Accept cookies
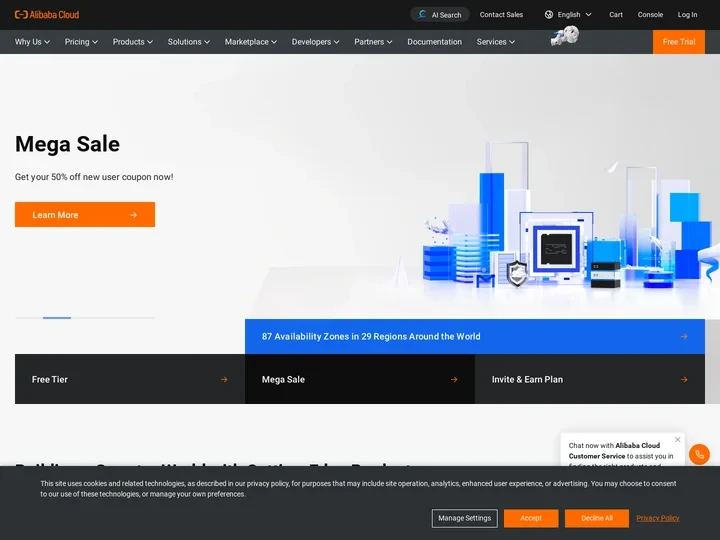Image resolution: width=720 pixels, height=540 pixels. click(531, 518)
